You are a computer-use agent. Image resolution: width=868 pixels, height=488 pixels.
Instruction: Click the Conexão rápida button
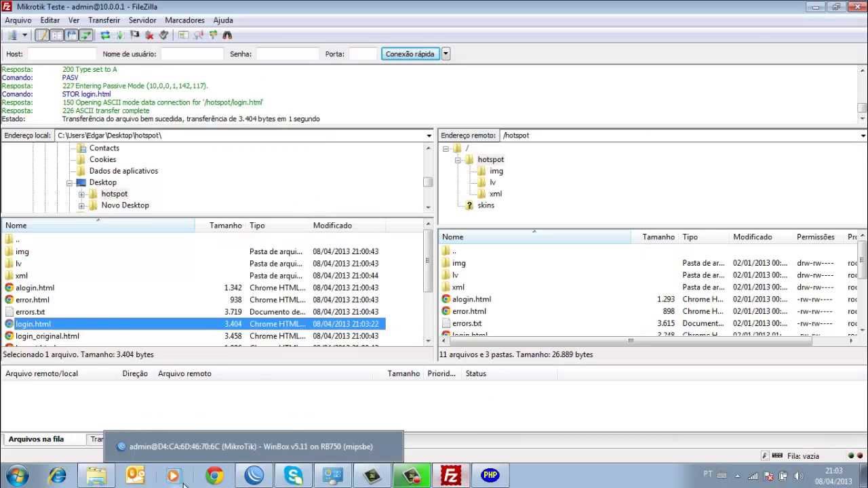click(410, 54)
